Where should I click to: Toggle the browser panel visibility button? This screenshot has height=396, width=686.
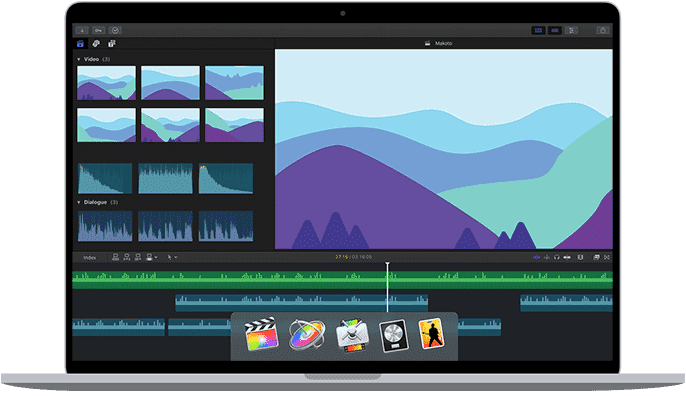click(x=538, y=30)
